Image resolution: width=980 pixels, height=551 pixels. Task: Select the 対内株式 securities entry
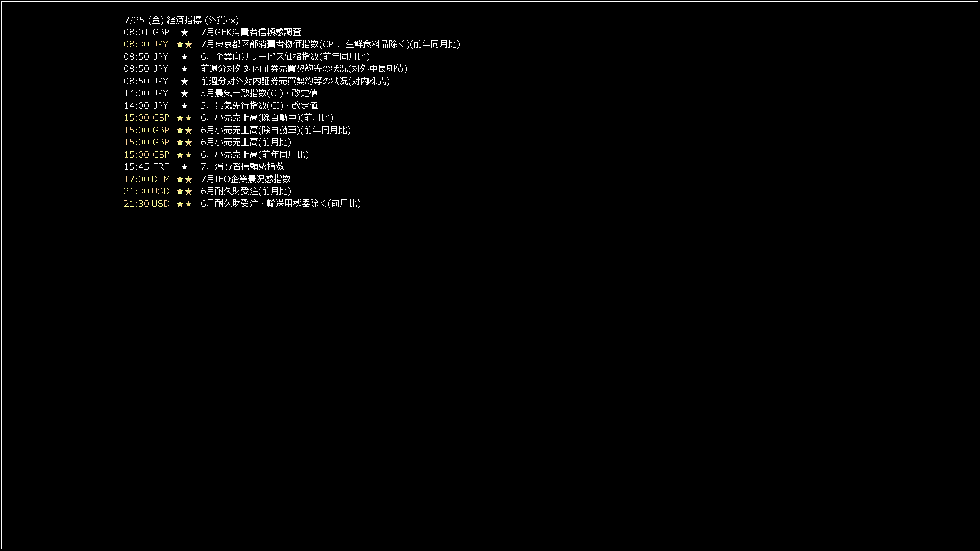[296, 81]
